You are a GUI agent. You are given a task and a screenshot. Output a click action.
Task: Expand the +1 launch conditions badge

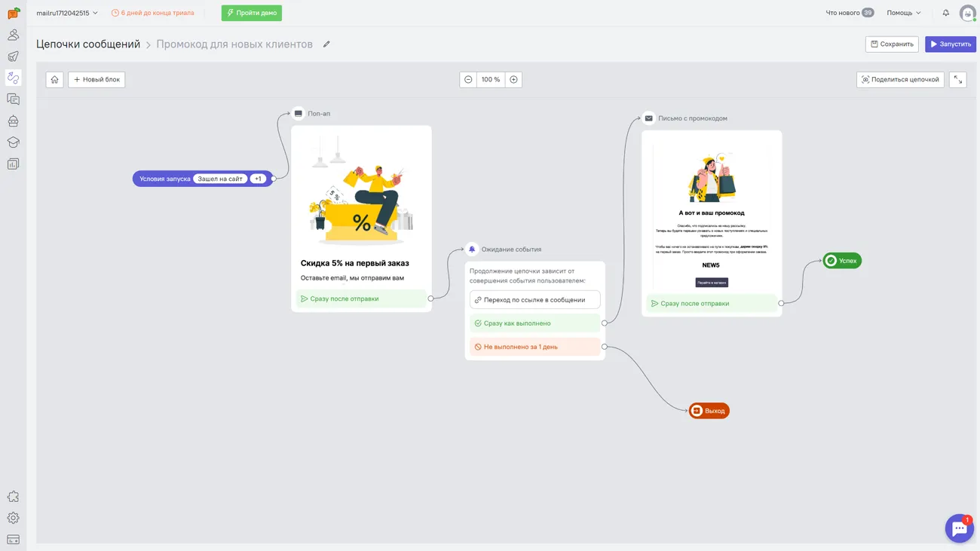click(258, 179)
